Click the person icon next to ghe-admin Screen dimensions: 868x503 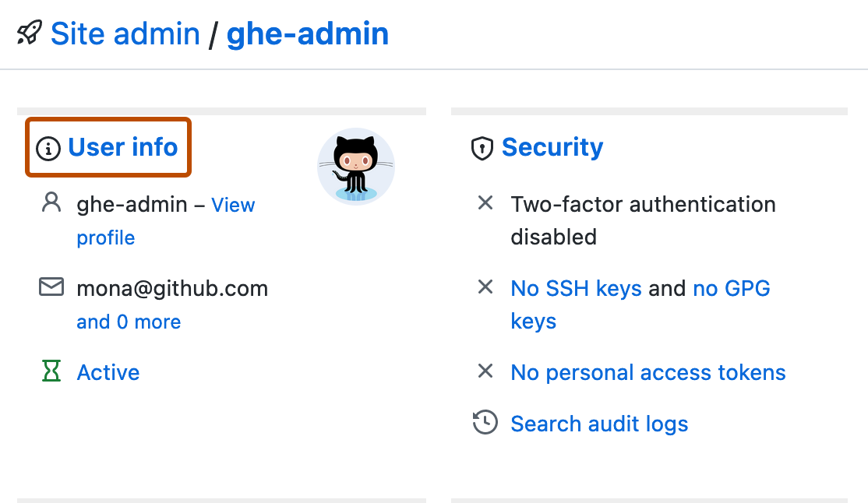51,202
